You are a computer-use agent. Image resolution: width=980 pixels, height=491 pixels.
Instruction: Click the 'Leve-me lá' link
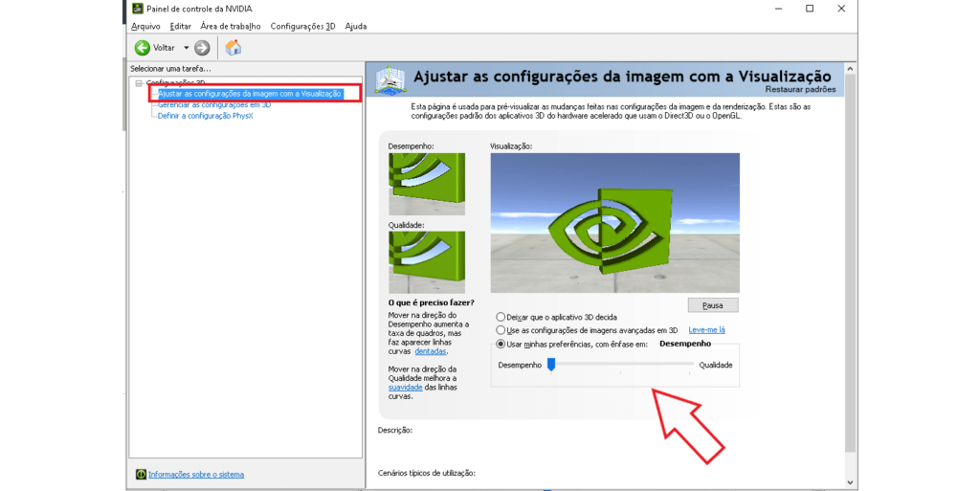pyautogui.click(x=706, y=330)
